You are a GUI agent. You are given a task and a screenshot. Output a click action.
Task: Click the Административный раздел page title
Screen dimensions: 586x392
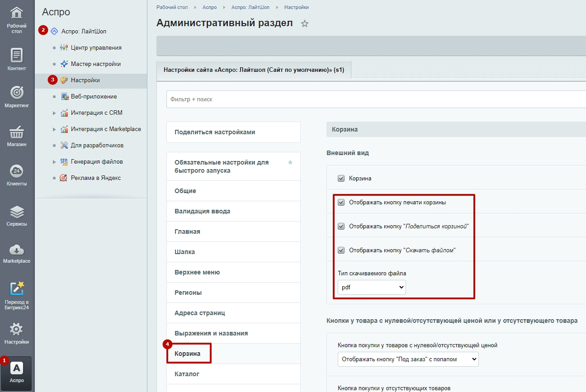click(225, 23)
